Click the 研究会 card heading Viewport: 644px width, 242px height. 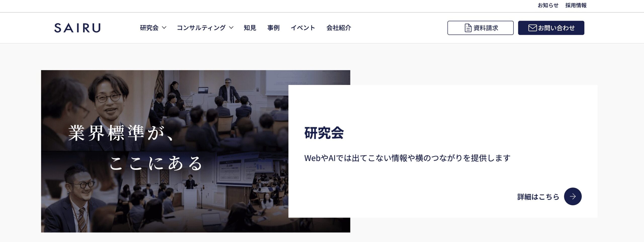[x=324, y=133]
